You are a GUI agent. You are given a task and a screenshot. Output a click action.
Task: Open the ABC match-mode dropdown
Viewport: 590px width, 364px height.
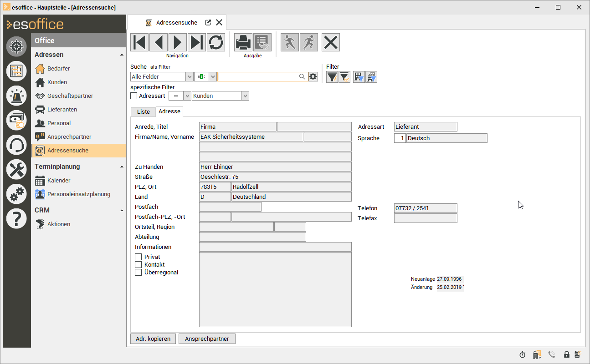[212, 77]
